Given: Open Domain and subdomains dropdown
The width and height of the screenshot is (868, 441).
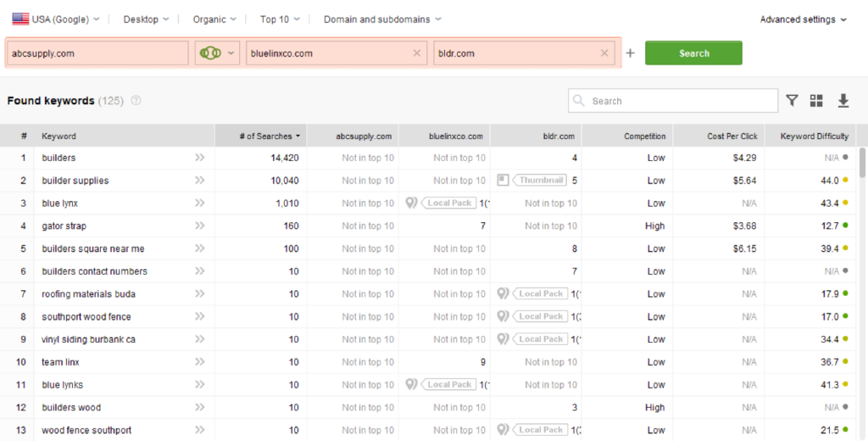Looking at the screenshot, I should (382, 20).
